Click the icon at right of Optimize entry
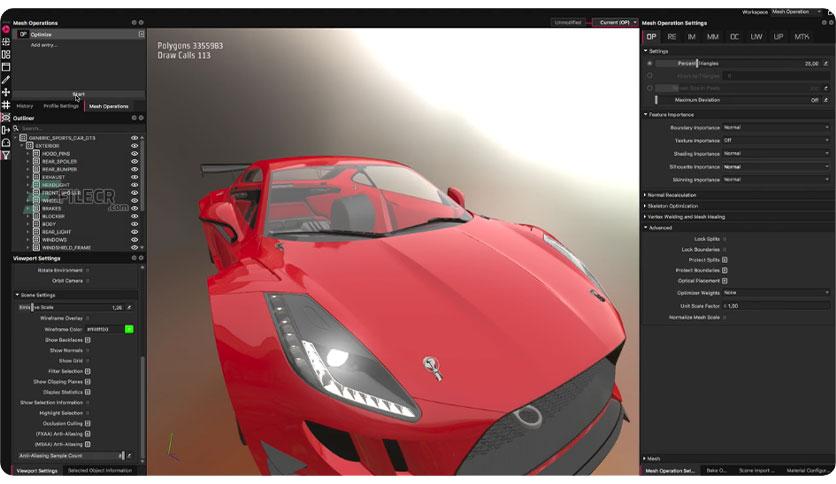836x484 pixels. click(141, 34)
